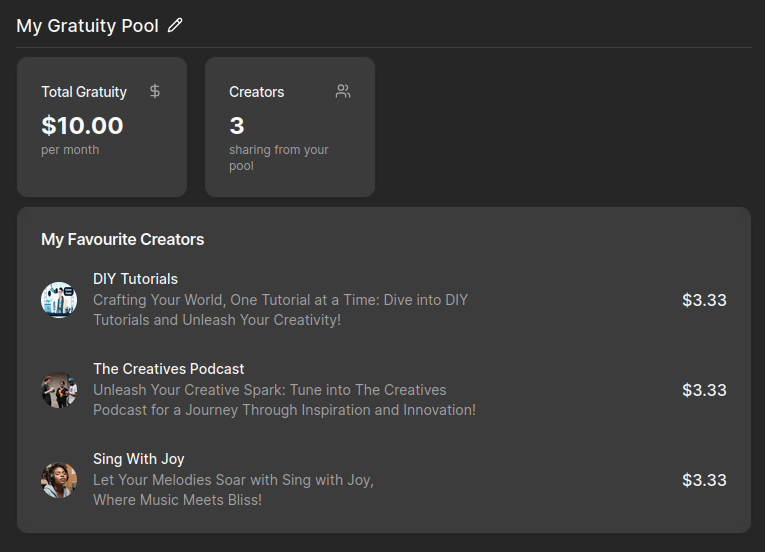
Task: Click the DIY Tutorials description text
Action: pos(280,310)
